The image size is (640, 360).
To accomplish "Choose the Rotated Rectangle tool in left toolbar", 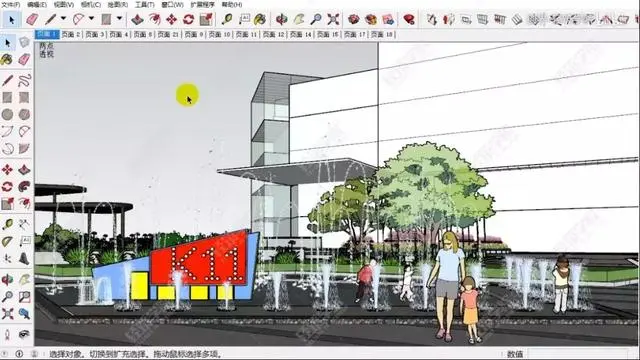I will (x=24, y=97).
